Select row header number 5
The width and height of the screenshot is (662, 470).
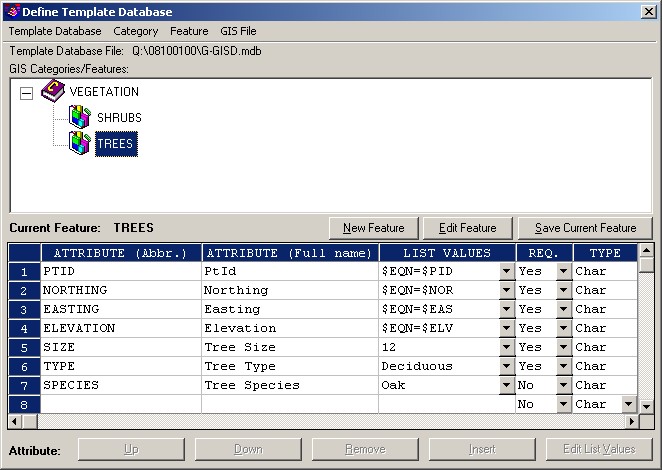(24, 348)
